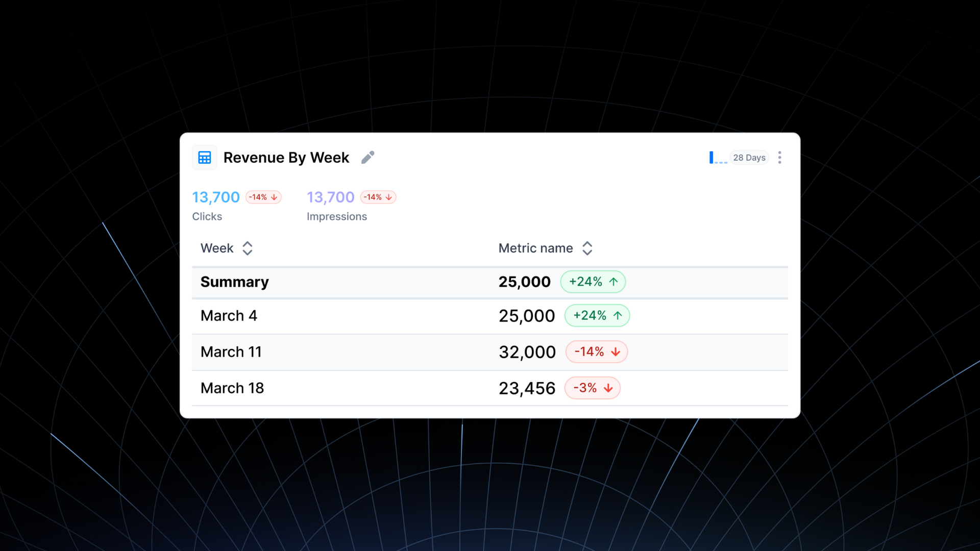The height and width of the screenshot is (551, 980).
Task: Click the table widget icon beside Revenue By Week
Action: point(205,158)
